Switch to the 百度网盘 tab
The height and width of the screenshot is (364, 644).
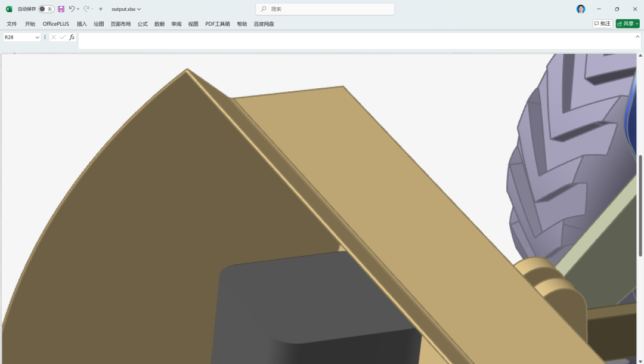(264, 24)
